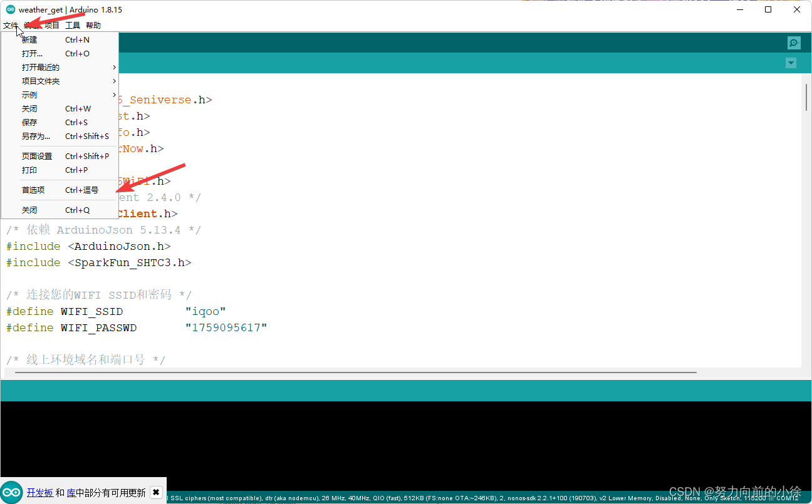Viewport: 812px width, 504px height.
Task: Expand the 项目文件夹 submenu
Action: pos(60,81)
